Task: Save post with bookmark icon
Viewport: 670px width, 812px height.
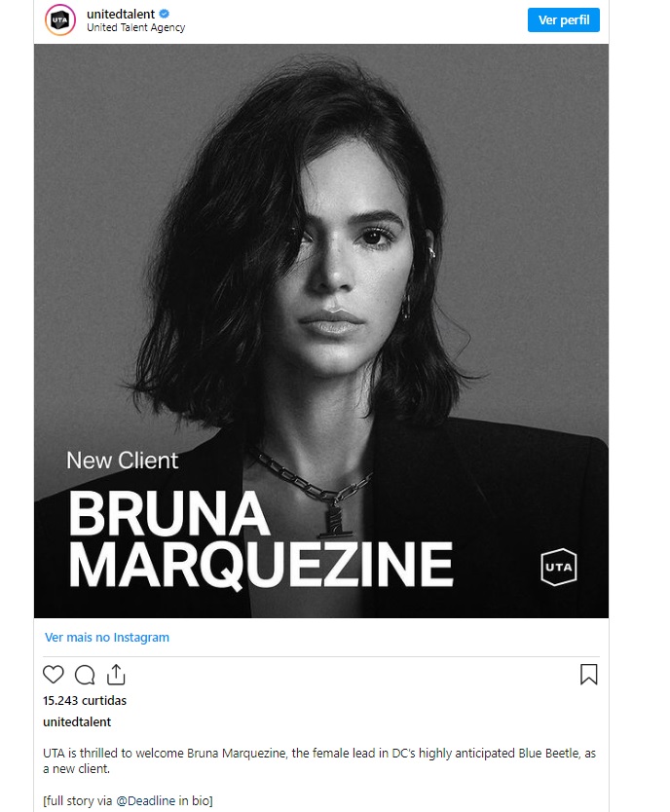Action: pyautogui.click(x=589, y=675)
